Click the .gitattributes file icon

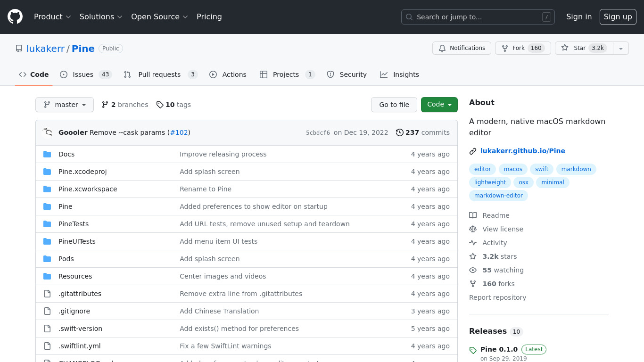pos(47,294)
